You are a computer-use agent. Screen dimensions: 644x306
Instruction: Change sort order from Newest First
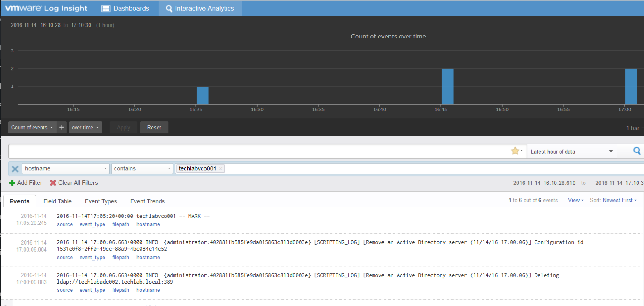coord(620,200)
